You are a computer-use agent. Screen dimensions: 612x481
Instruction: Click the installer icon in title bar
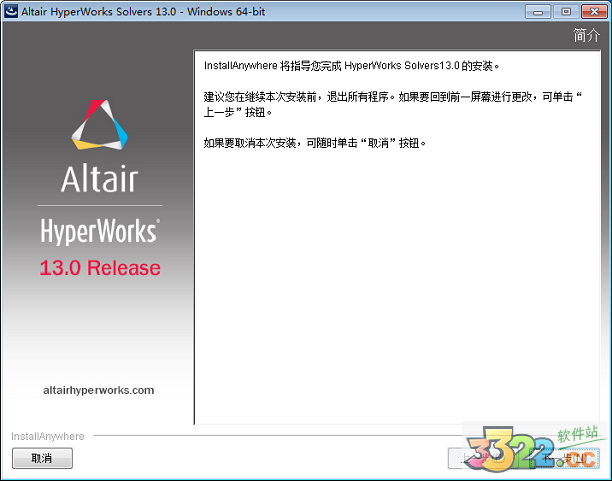pyautogui.click(x=11, y=11)
